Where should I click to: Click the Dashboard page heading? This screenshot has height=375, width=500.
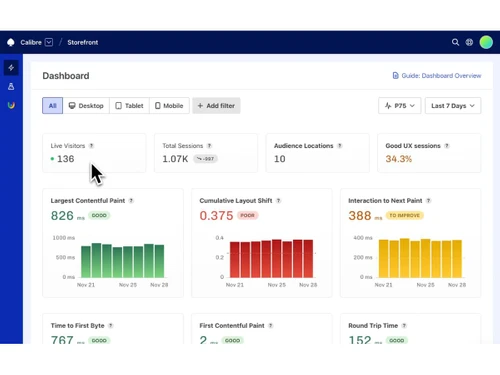pyautogui.click(x=66, y=76)
